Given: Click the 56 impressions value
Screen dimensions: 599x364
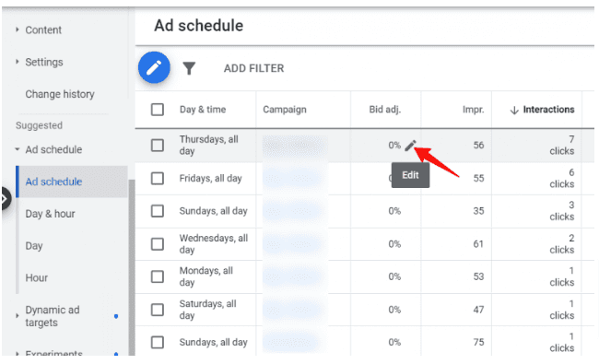Looking at the screenshot, I should point(478,146).
